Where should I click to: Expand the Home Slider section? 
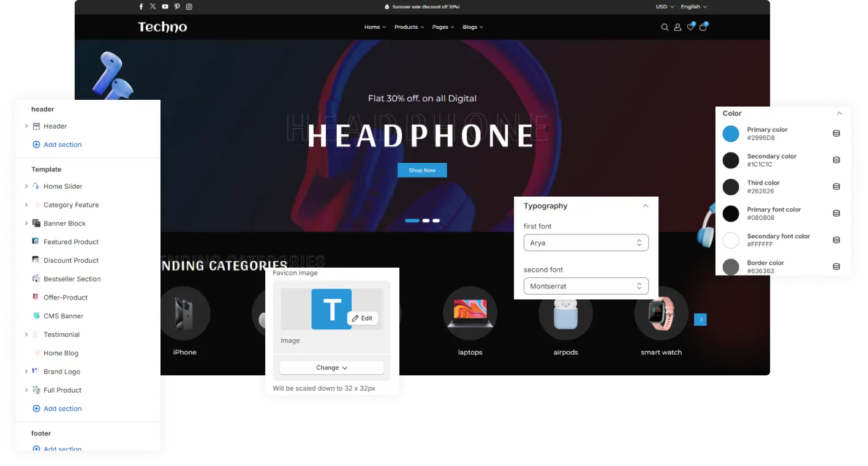coord(26,186)
